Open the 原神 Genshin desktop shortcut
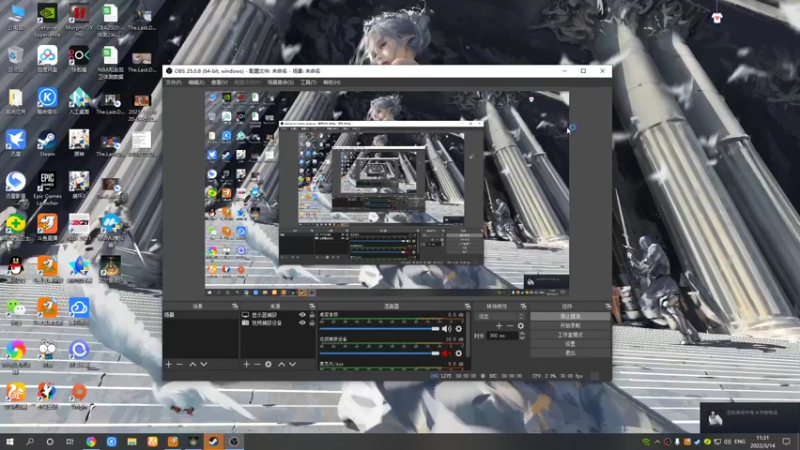Viewport: 800px width, 450px height. coord(79,143)
